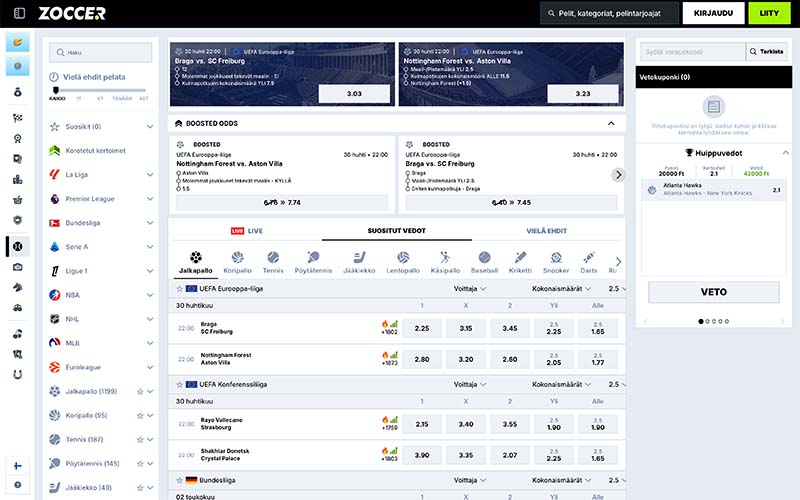The image size is (800, 500).
Task: Favorite the UEFA Eurooppa-liiga league star
Action: tap(180, 289)
